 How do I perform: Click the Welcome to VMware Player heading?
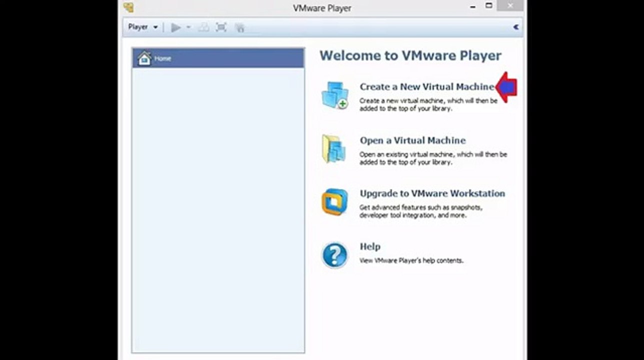coord(410,55)
